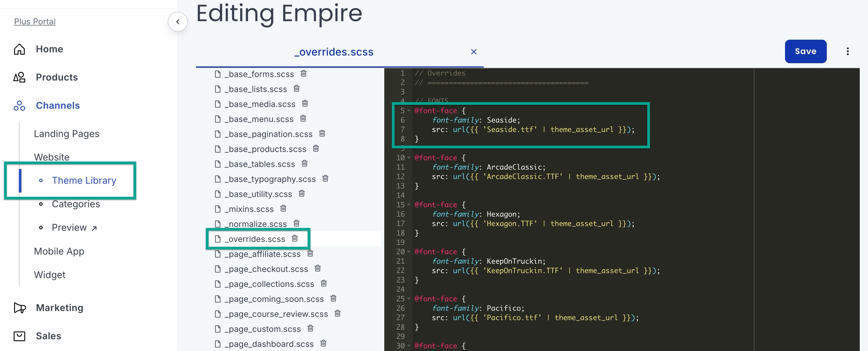Open the Sales section
868x351 pixels.
click(49, 336)
